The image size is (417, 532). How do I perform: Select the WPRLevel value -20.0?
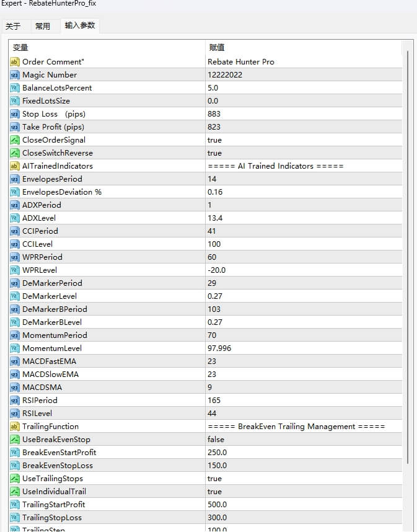coord(217,270)
